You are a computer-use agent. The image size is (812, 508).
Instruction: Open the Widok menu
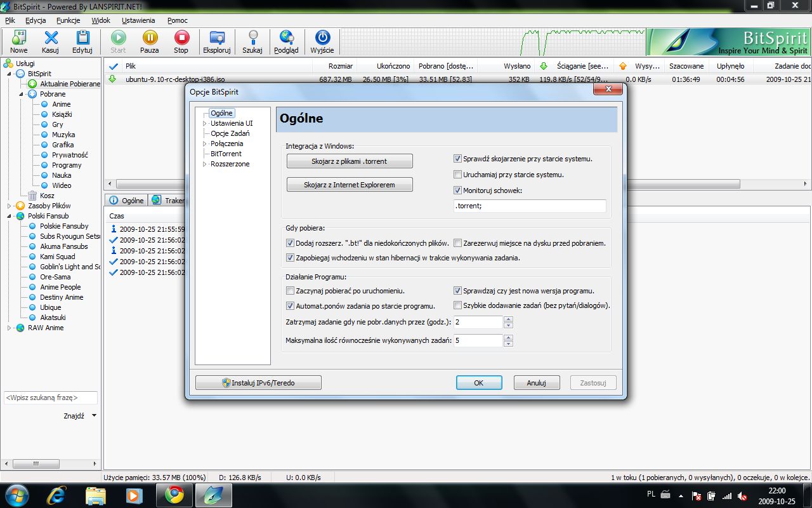pos(101,20)
